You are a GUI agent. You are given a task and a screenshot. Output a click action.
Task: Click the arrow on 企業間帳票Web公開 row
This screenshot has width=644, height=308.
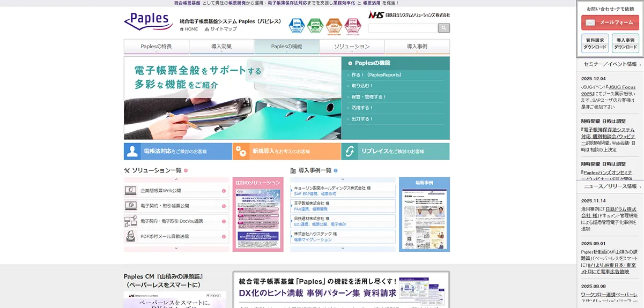pos(224,191)
